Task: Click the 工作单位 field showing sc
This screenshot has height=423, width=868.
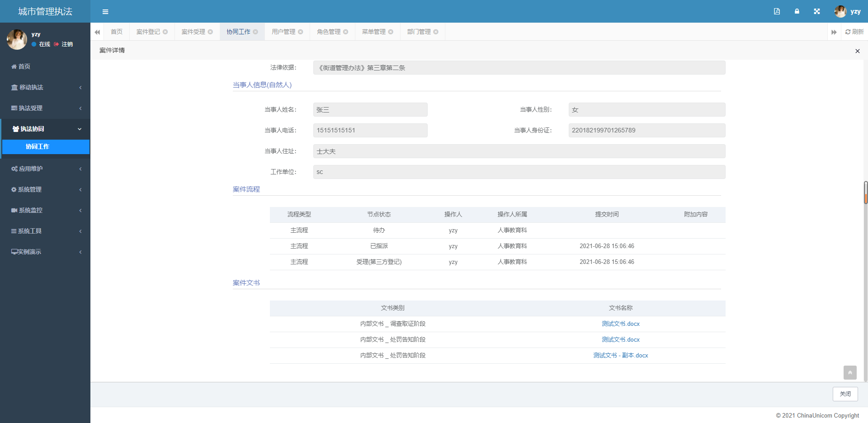Action: (x=519, y=172)
